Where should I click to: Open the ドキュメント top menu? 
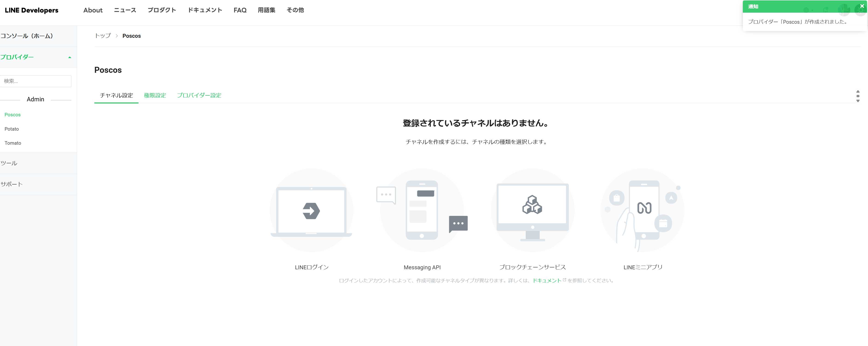(205, 10)
